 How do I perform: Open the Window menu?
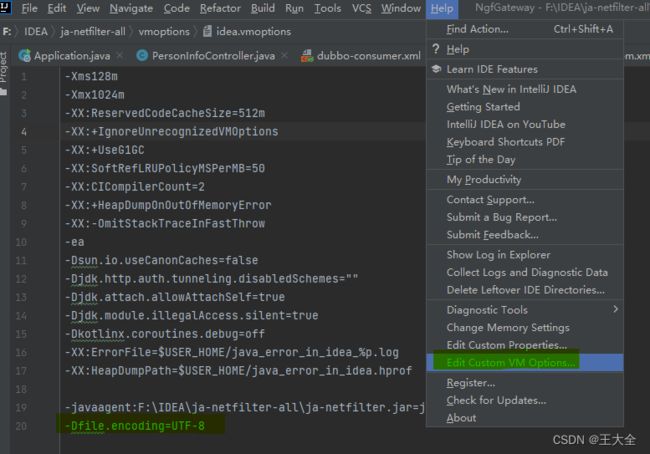point(401,8)
